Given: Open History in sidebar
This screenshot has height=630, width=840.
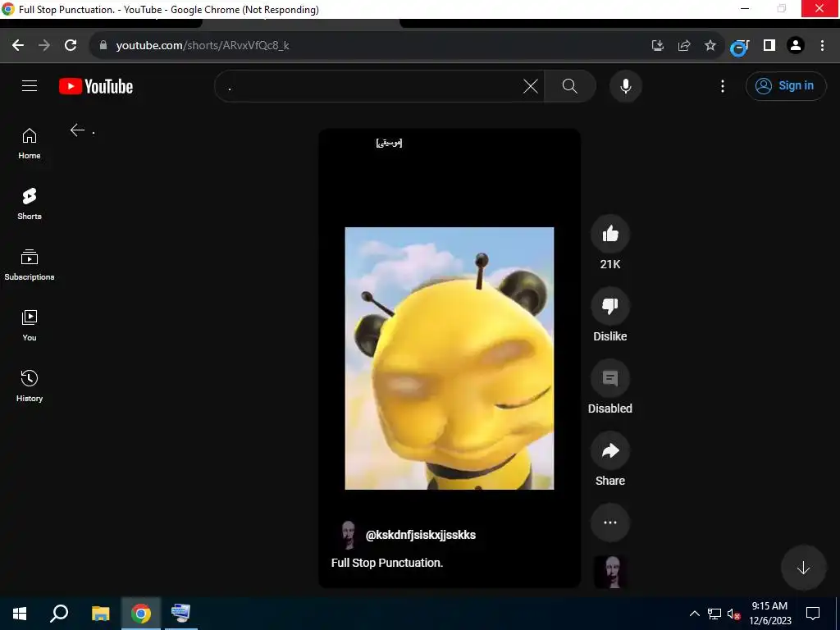Looking at the screenshot, I should coord(30,386).
